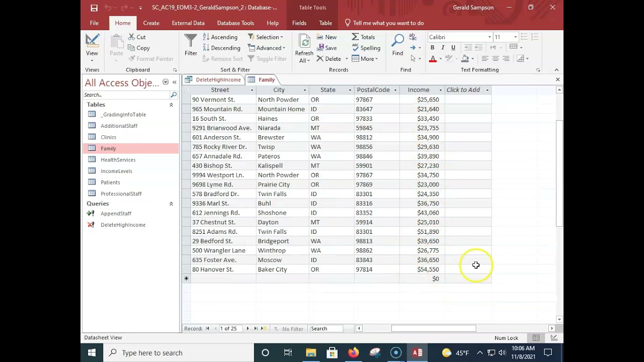Sort records Ascending
644x362 pixels.
(x=220, y=37)
